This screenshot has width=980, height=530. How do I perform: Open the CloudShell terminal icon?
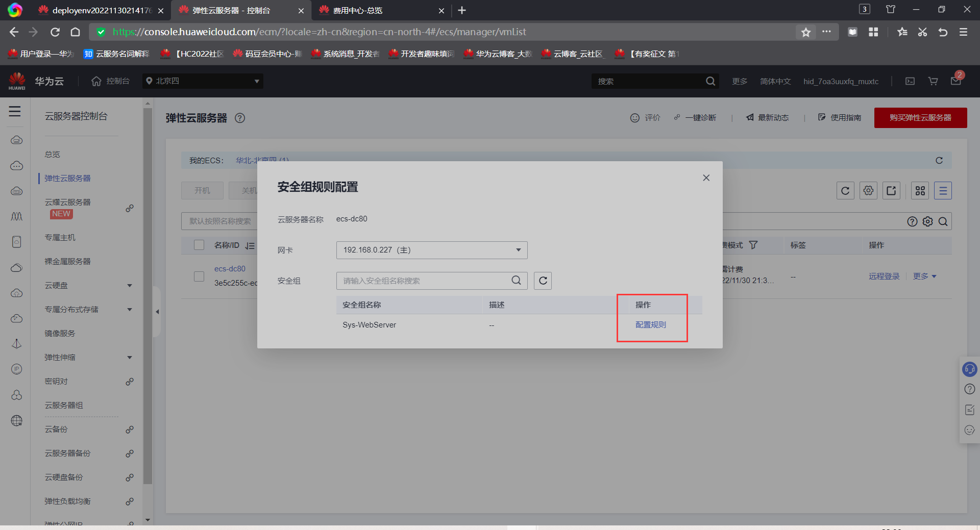(x=910, y=81)
